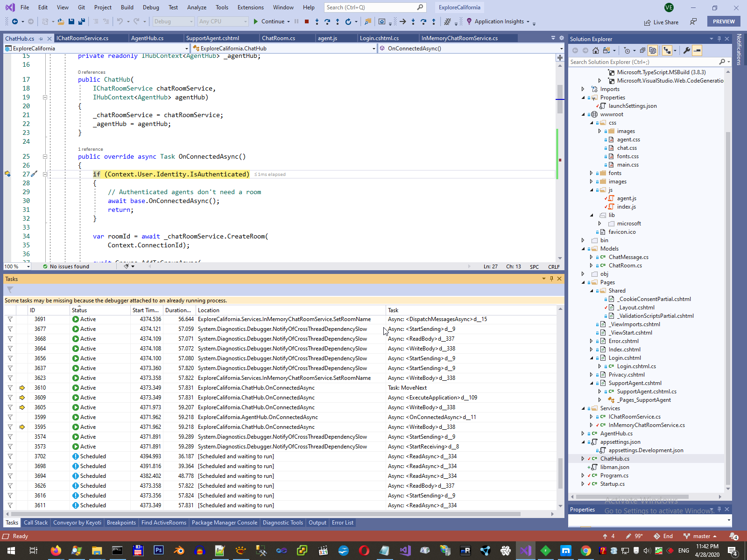Click the filter funnel icon in Tasks panel
Screen dimensions: 747x560
[10, 290]
